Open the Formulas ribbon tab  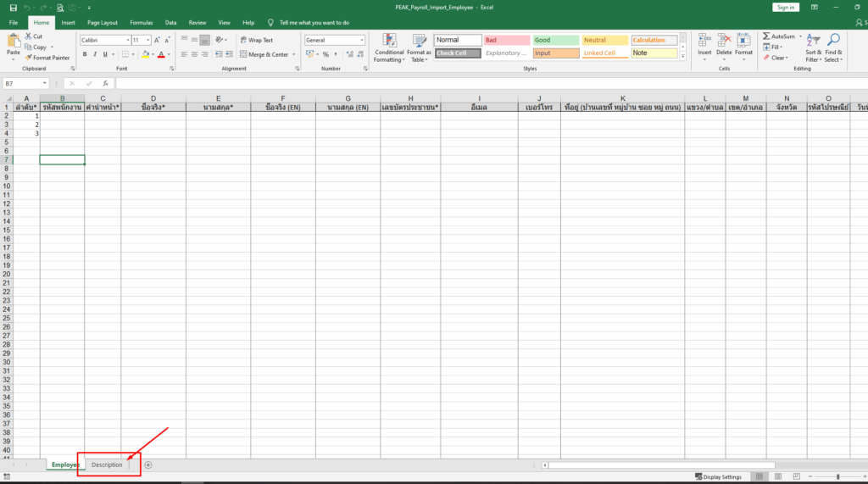[142, 23]
